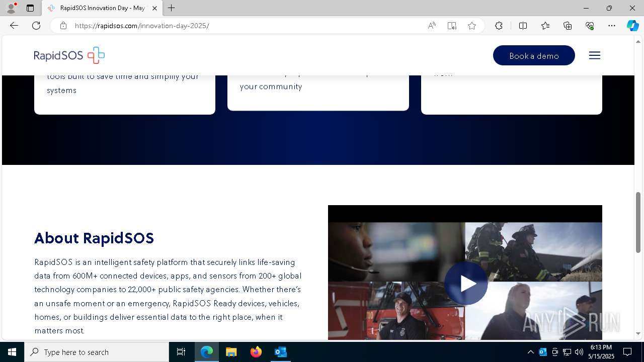644x362 pixels.
Task: Click text "your community" in card
Action: (x=271, y=86)
